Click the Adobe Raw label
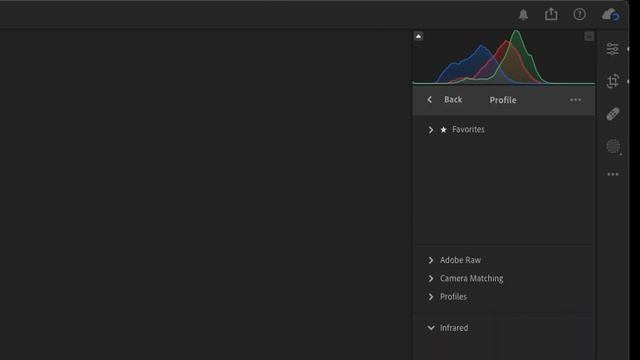Viewport: 640px width, 360px height. (x=460, y=260)
